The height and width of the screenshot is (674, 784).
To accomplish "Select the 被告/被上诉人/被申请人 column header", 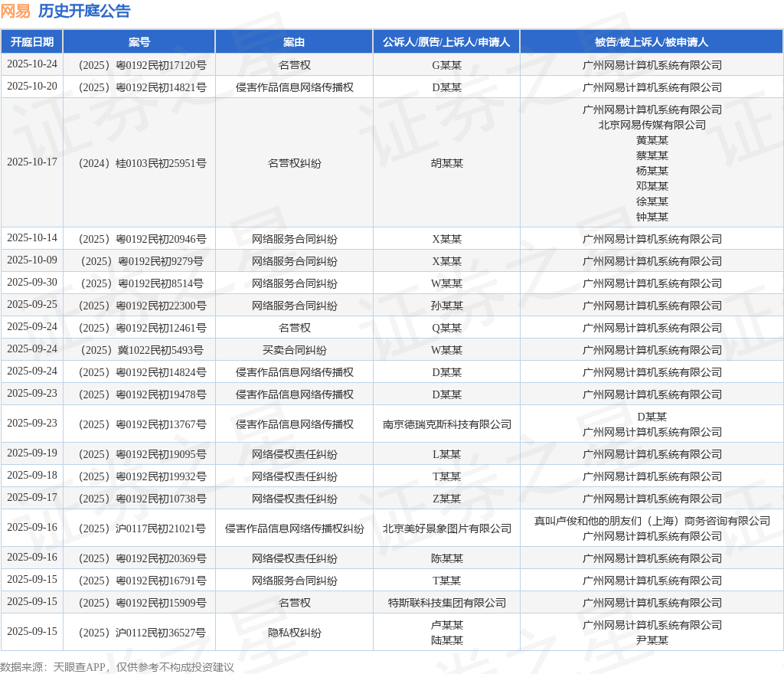I will (652, 42).
